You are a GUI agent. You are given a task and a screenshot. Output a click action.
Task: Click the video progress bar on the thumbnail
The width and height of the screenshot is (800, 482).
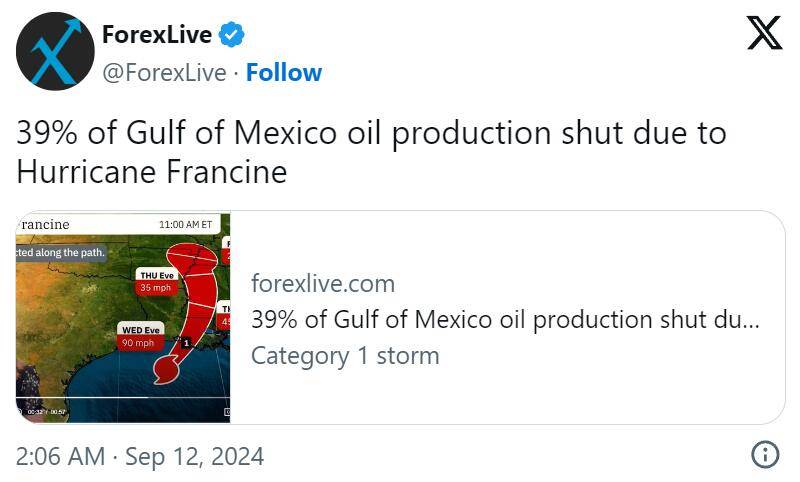123,397
